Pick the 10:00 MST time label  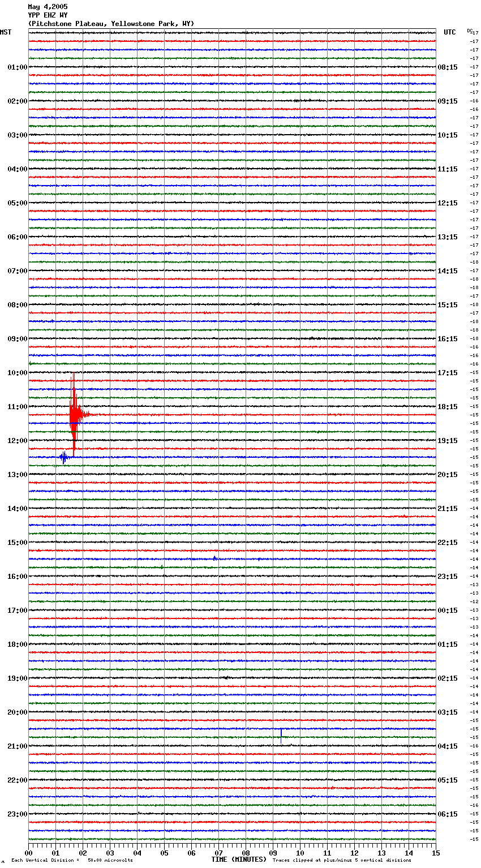pyautogui.click(x=18, y=373)
